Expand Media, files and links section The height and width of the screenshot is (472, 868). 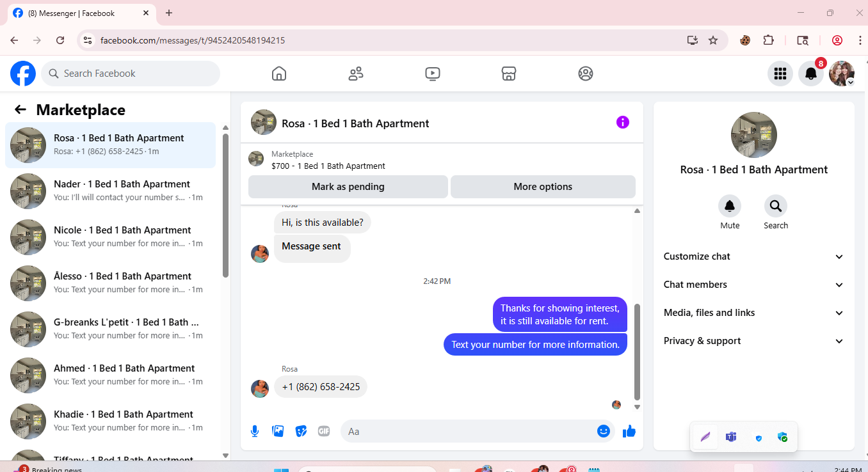(754, 313)
